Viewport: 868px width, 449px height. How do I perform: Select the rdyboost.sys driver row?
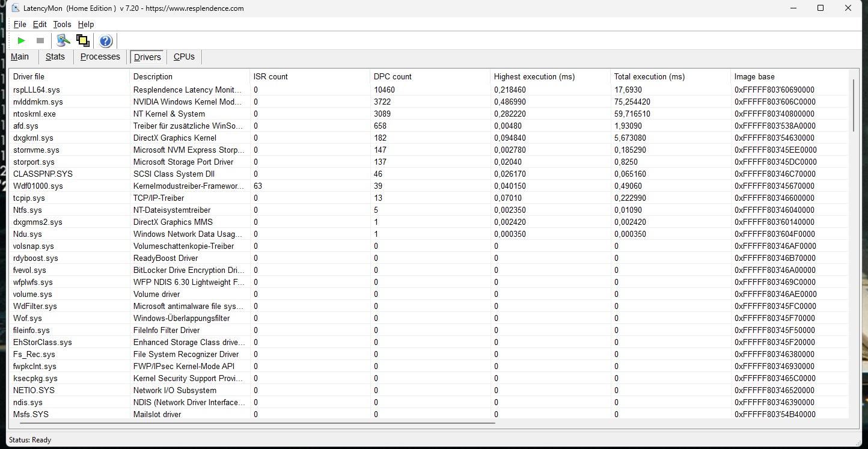point(429,258)
